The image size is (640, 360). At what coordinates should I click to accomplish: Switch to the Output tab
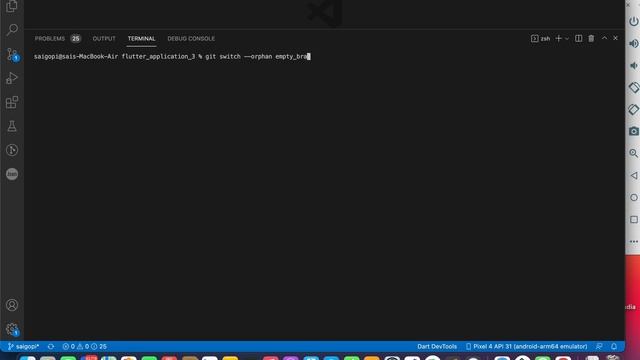tap(104, 38)
